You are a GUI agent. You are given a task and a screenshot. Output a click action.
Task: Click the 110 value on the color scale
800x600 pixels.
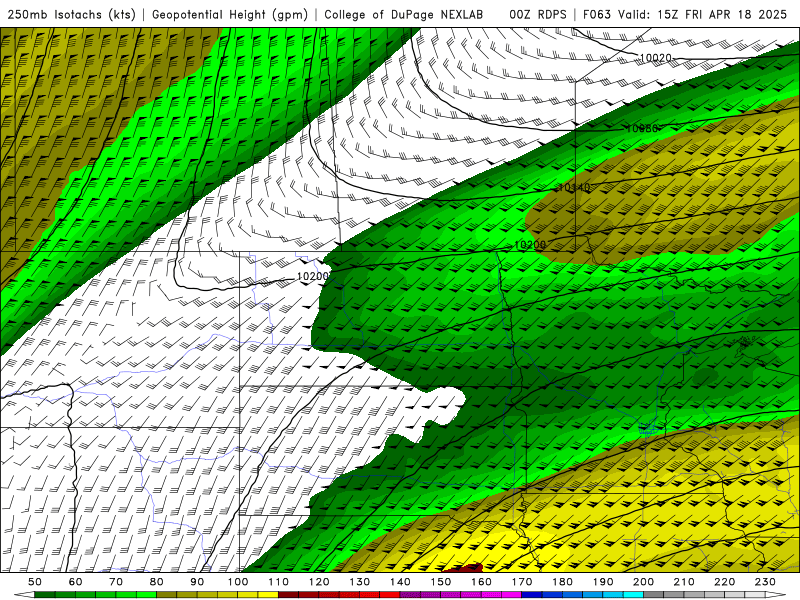279,582
